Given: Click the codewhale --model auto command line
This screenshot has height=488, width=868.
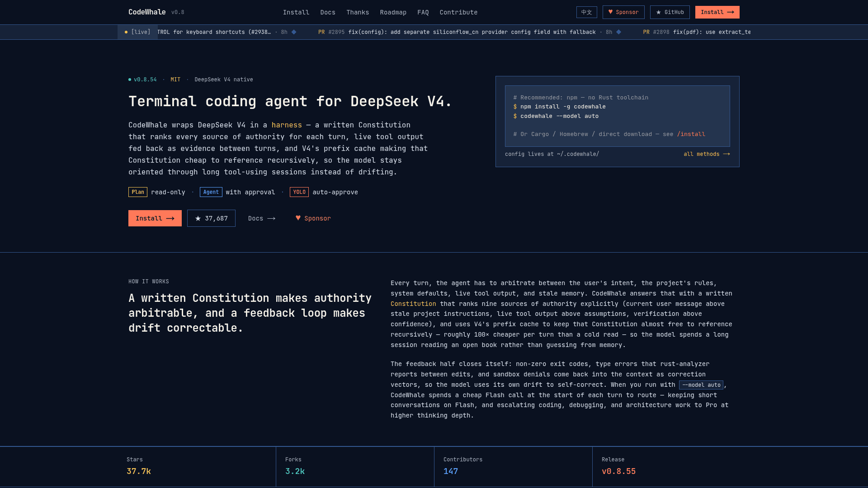Looking at the screenshot, I should [x=559, y=116].
